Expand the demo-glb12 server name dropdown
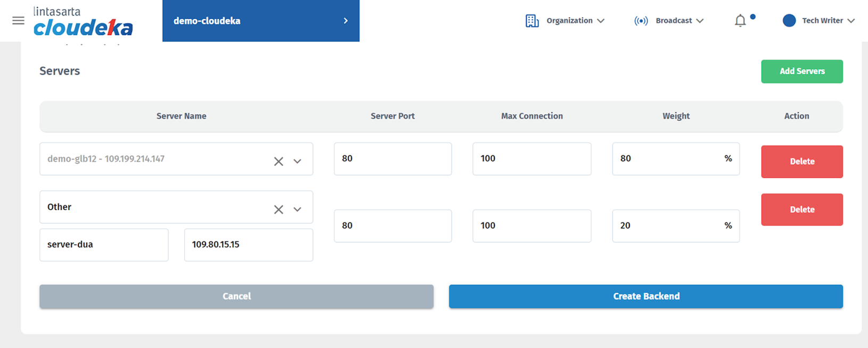The height and width of the screenshot is (348, 868). 298,161
